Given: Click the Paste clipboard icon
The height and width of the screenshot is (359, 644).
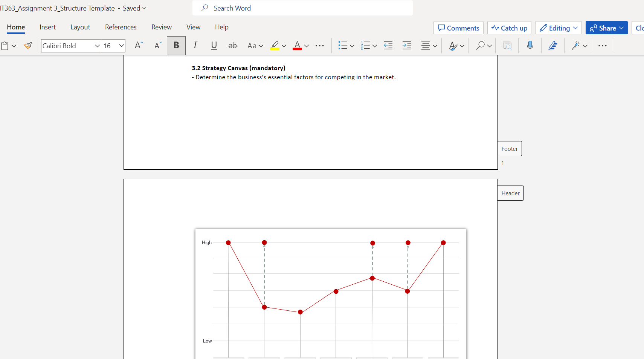Looking at the screenshot, I should click(x=5, y=46).
